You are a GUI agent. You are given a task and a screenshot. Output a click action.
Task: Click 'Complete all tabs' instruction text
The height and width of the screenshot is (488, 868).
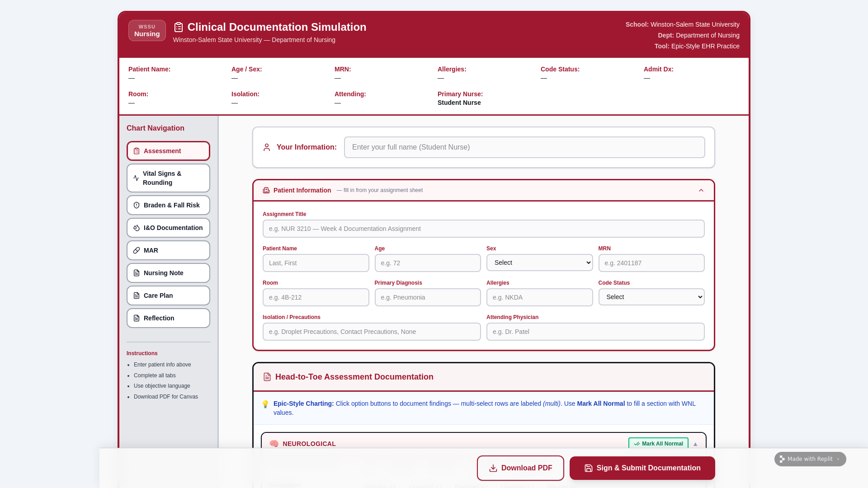tap(155, 375)
